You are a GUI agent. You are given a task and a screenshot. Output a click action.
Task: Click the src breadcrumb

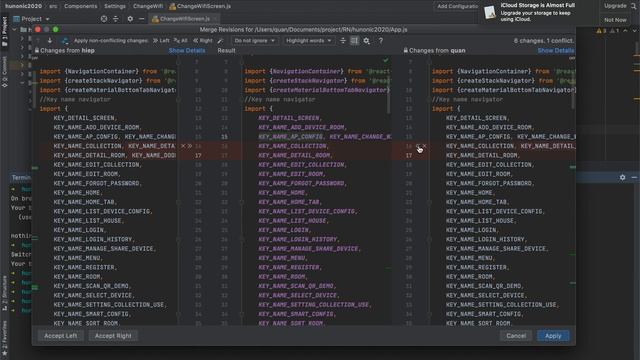pos(53,6)
